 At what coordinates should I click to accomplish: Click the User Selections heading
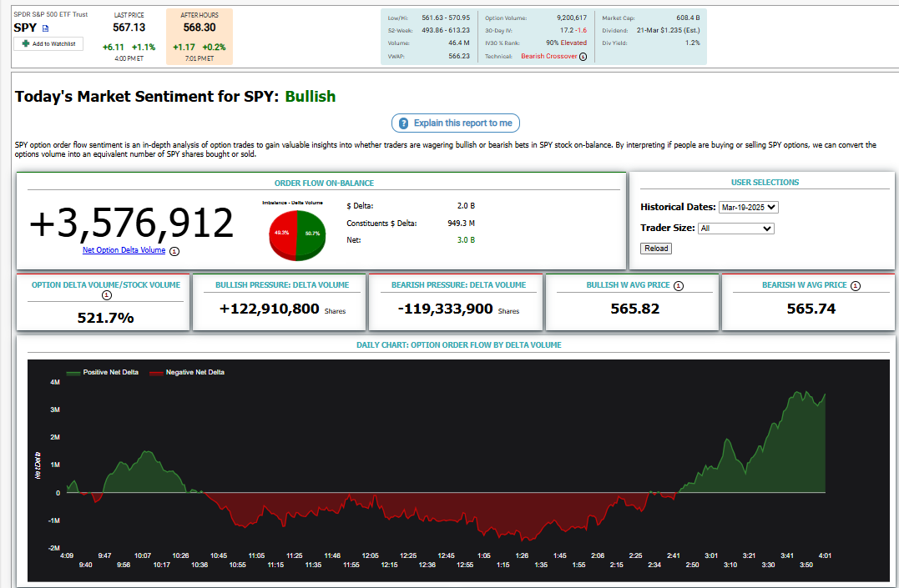click(765, 183)
